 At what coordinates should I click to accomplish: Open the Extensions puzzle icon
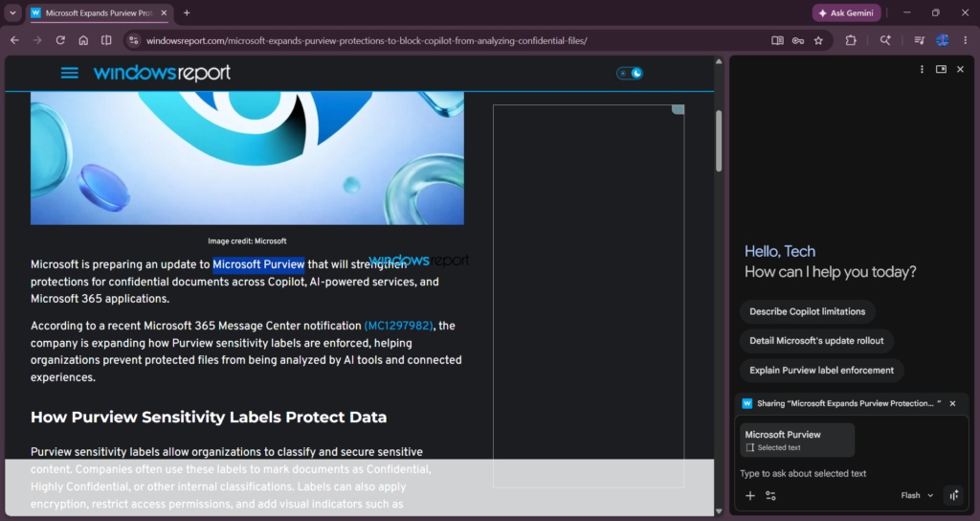(x=851, y=40)
